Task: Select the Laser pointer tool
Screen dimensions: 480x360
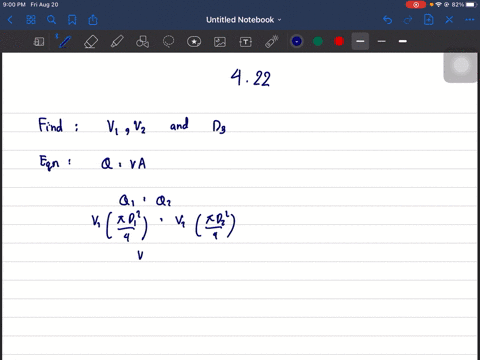Action: pos(272,42)
